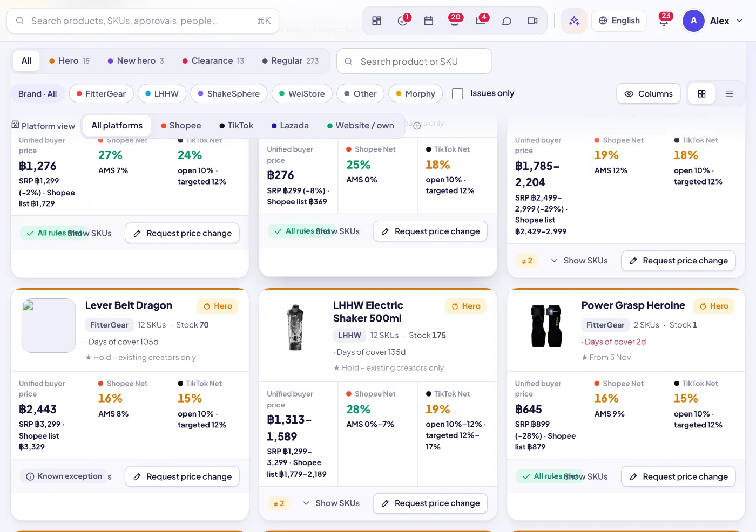Open the icon with red badge 1

click(403, 21)
